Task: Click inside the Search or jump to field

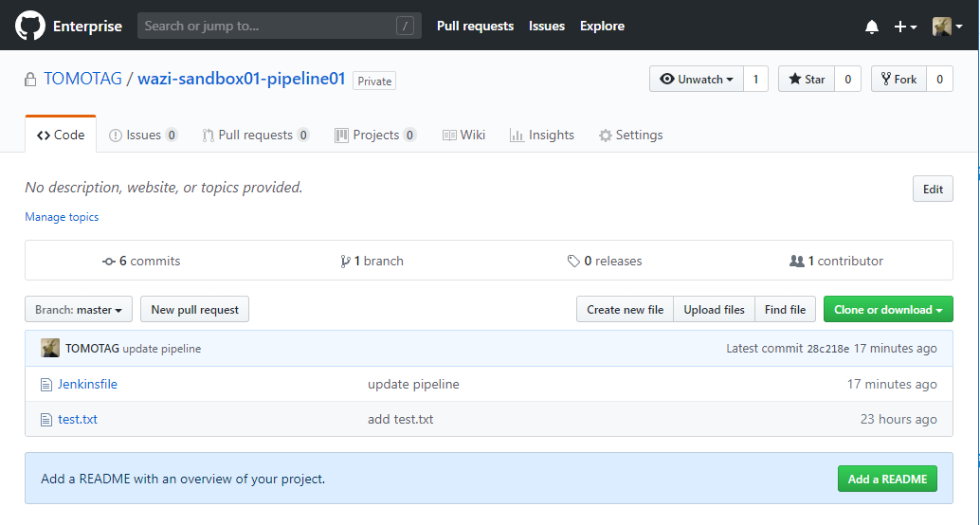Action: (280, 26)
